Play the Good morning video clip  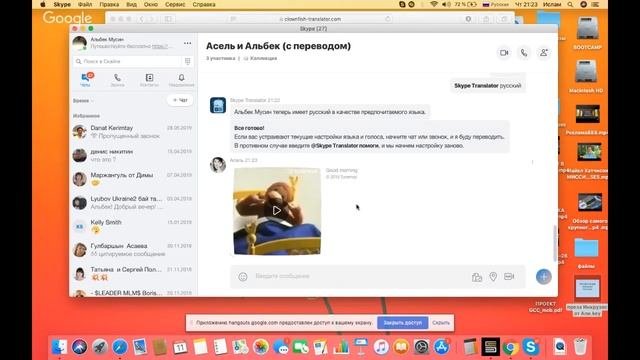pos(277,211)
